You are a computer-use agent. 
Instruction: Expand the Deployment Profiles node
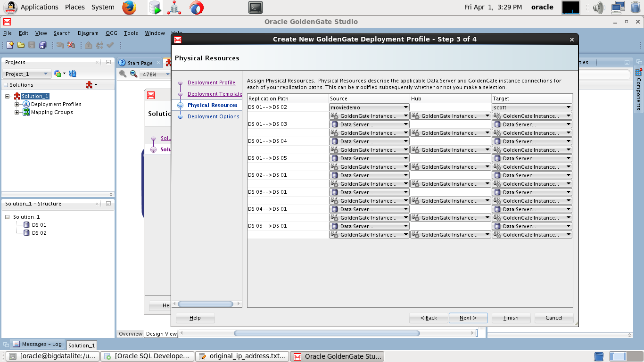[17, 104]
